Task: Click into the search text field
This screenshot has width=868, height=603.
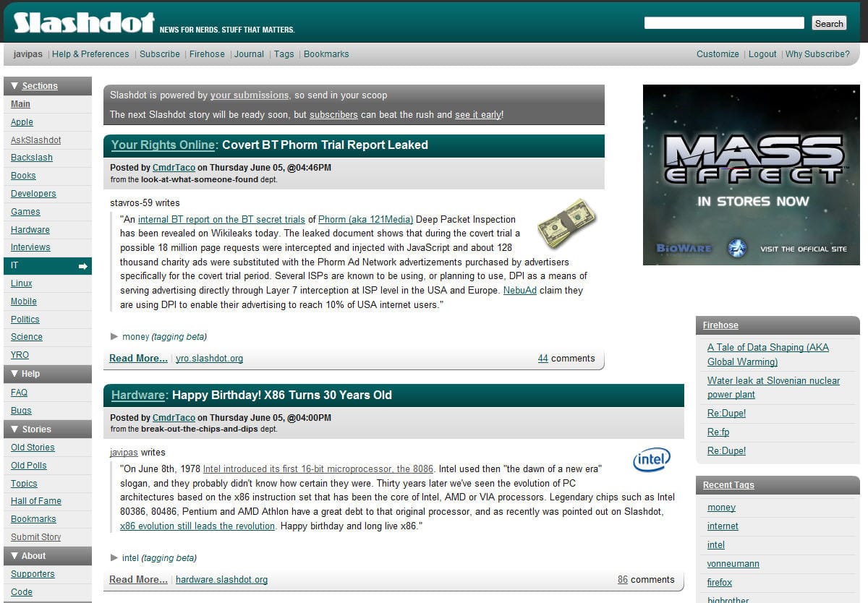Action: pos(723,23)
